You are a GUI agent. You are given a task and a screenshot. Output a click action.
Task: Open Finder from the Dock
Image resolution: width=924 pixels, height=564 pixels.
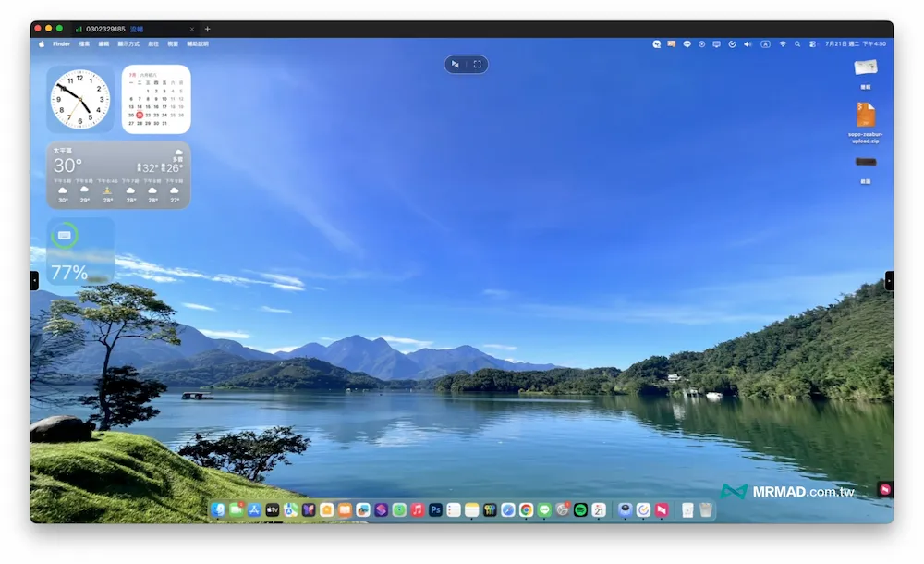point(218,509)
